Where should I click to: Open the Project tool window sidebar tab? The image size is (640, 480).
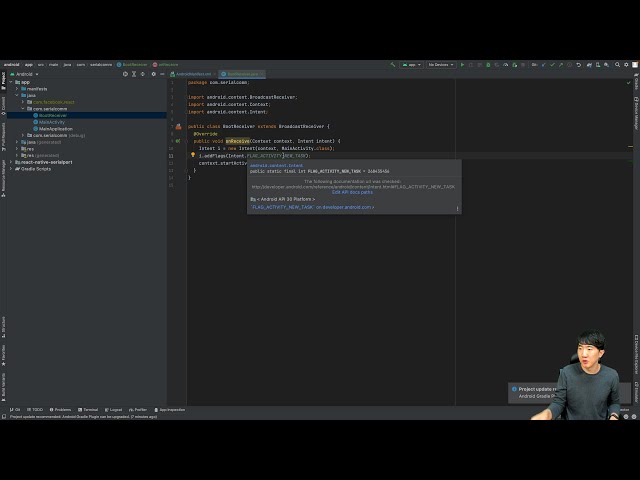pos(3,78)
